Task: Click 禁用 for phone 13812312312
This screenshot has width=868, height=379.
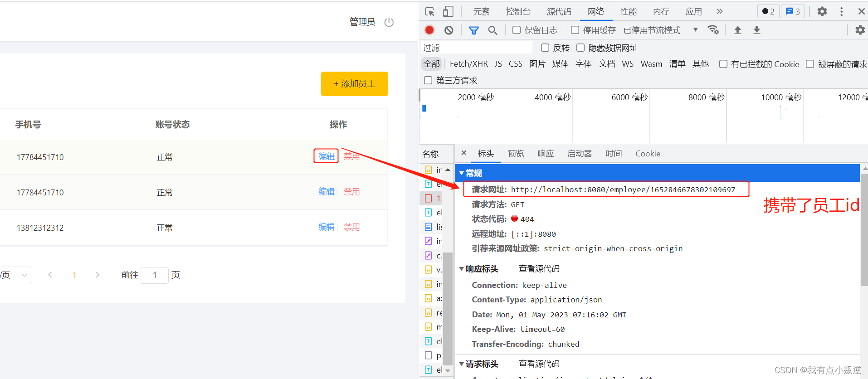Action: click(x=351, y=227)
